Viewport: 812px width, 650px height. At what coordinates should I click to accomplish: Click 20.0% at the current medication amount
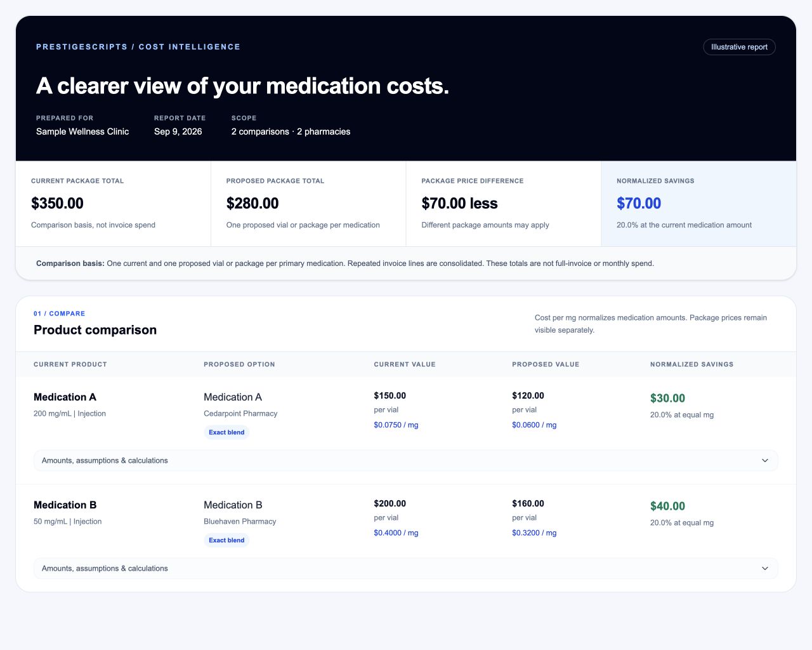pyautogui.click(x=684, y=225)
